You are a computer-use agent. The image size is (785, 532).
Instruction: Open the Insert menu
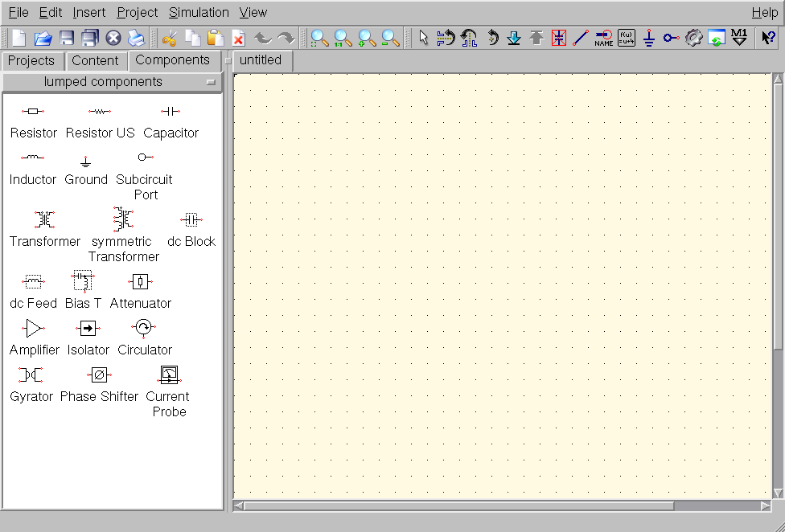pos(88,12)
